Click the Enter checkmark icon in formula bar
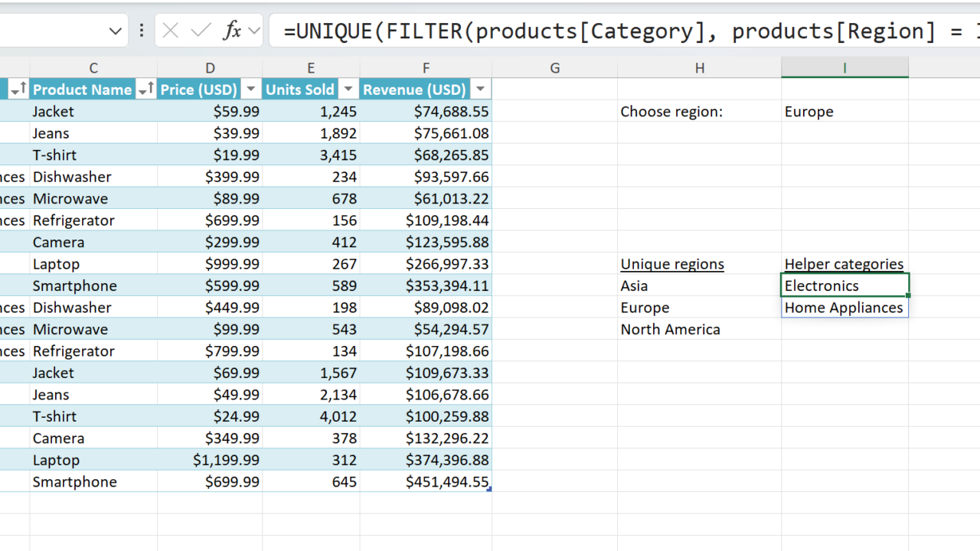Screen dimensions: 980x551 [201, 31]
